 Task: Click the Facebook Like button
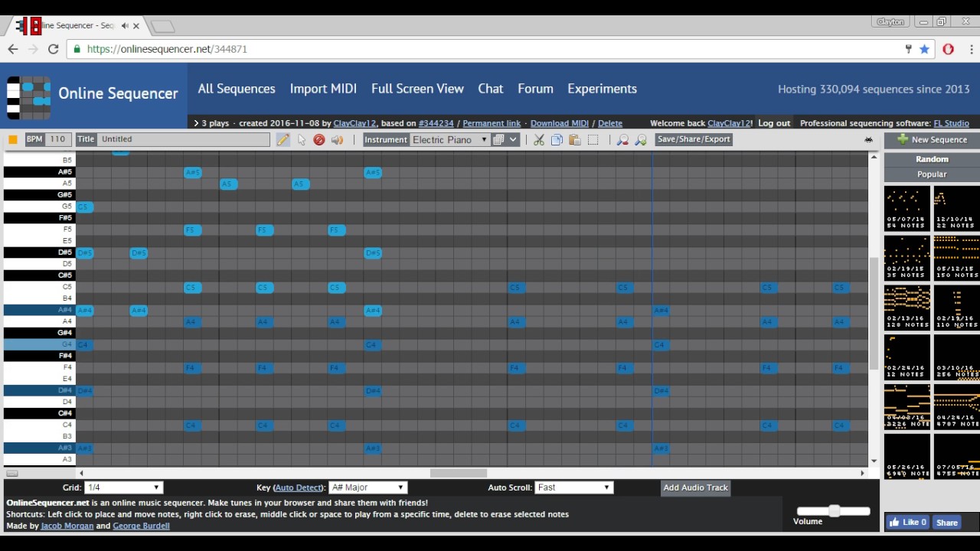(x=908, y=523)
